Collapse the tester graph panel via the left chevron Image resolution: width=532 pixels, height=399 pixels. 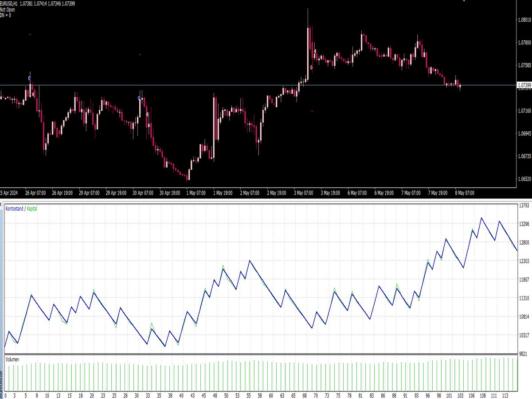pyautogui.click(x=2, y=204)
